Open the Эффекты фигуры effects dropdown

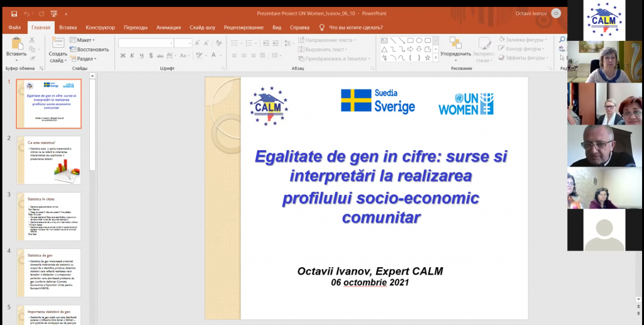click(x=524, y=58)
